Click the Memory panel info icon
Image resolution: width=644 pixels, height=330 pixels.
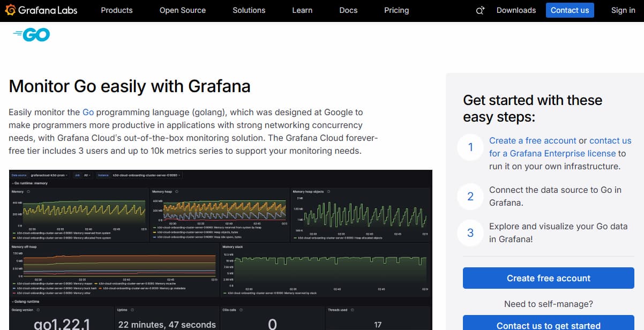coord(28,191)
